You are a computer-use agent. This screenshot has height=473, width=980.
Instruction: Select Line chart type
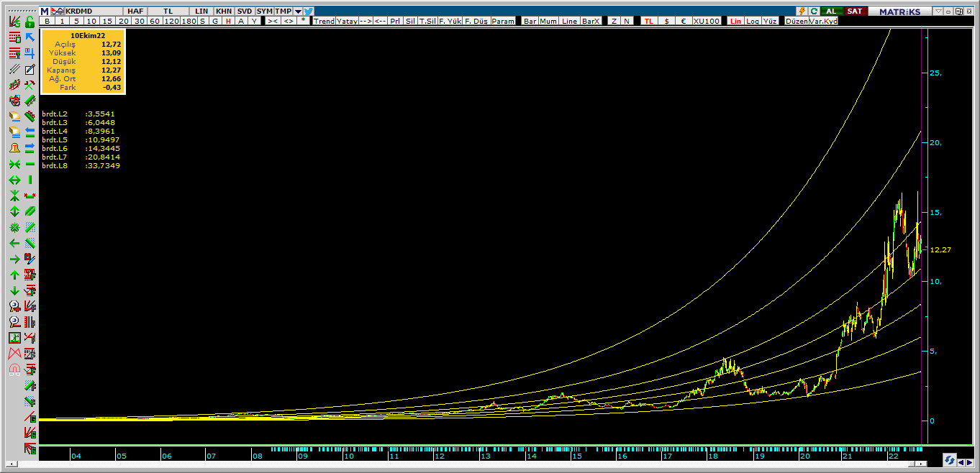coord(569,21)
